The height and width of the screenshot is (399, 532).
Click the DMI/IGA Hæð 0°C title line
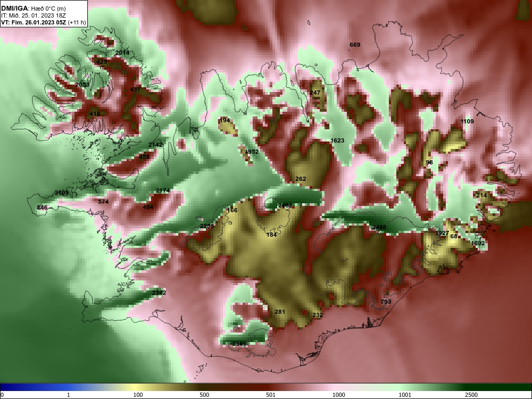point(33,9)
